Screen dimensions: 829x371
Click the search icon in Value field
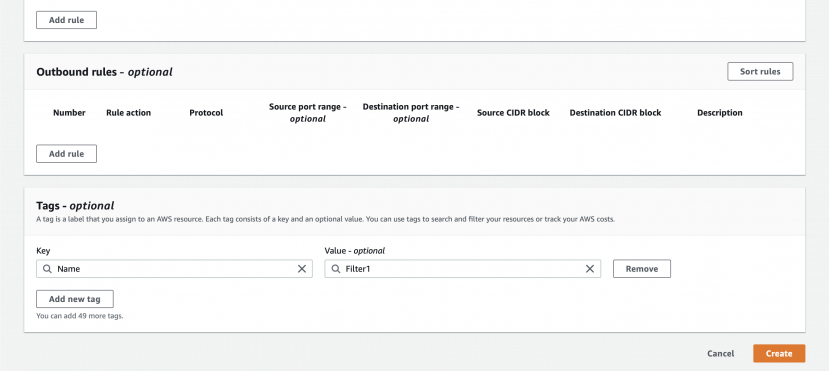[x=335, y=269]
